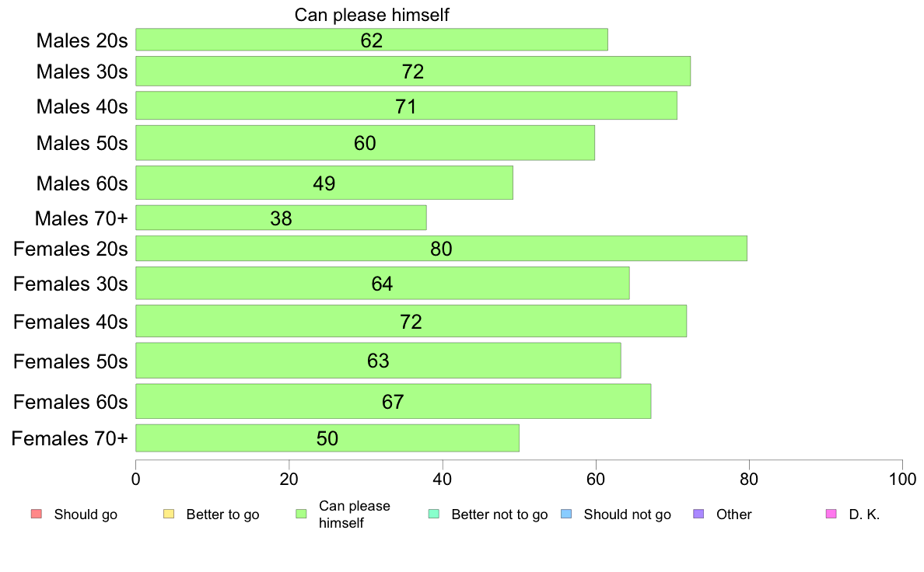
Task: Click the Males 60s axis label
Action: pos(82,183)
